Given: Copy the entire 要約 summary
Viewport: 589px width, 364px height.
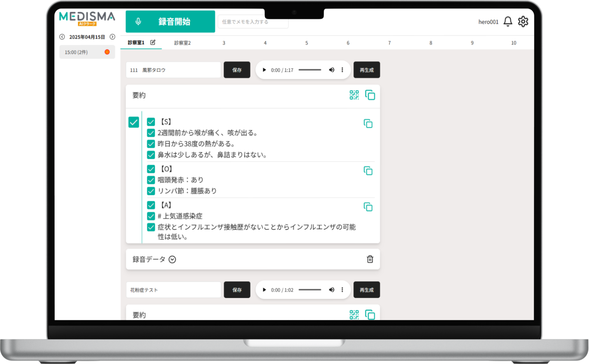Looking at the screenshot, I should pyautogui.click(x=370, y=95).
